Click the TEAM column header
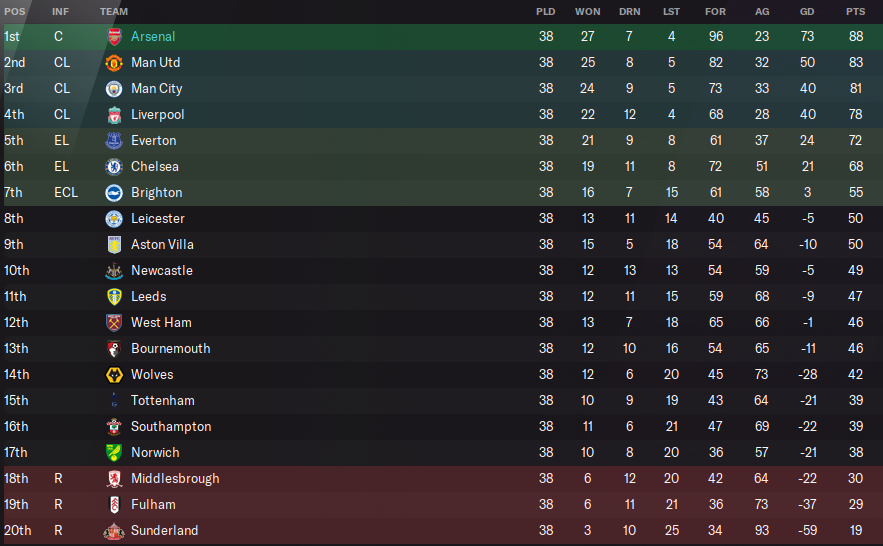883x546 pixels. click(x=114, y=11)
